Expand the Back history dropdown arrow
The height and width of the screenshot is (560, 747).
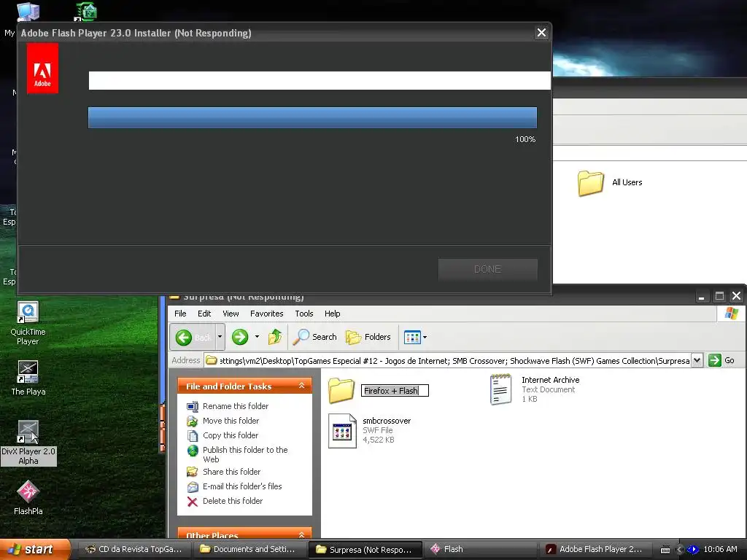[x=220, y=337]
